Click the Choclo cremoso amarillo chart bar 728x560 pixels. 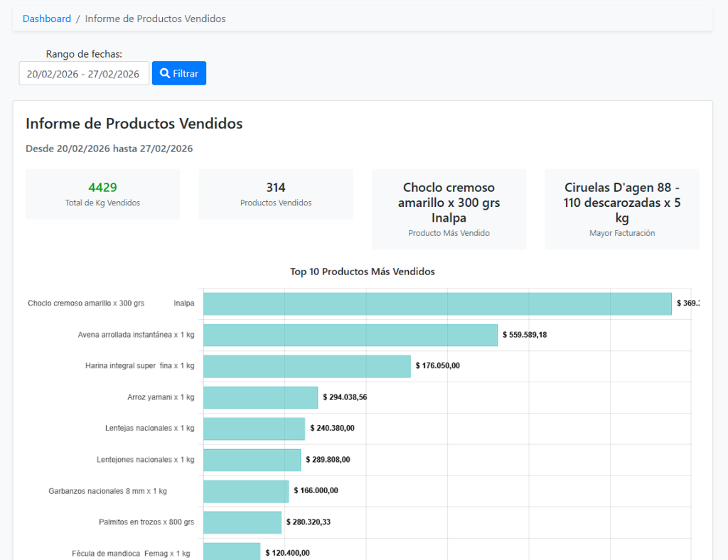tap(437, 303)
